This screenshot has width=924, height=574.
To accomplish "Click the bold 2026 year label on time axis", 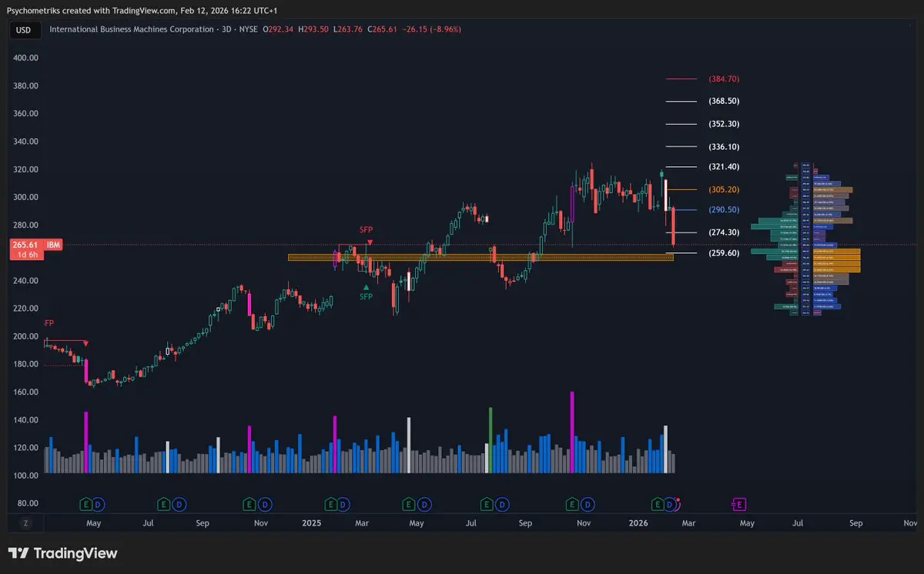I will [638, 522].
